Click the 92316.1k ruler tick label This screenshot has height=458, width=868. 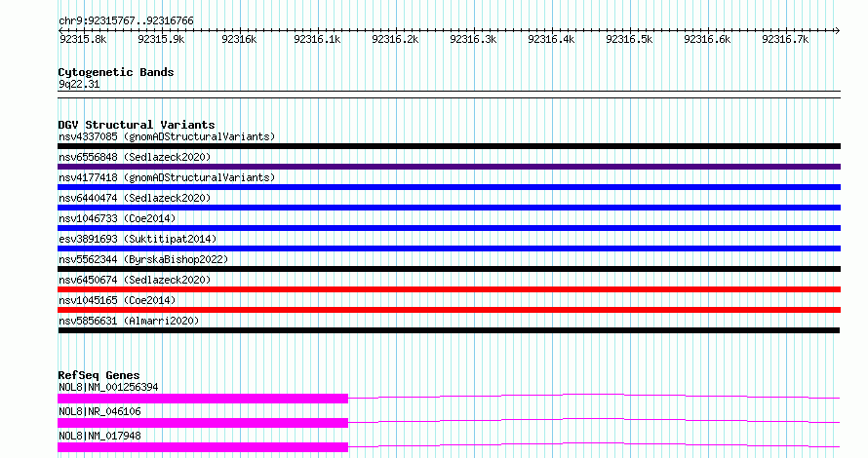[317, 40]
